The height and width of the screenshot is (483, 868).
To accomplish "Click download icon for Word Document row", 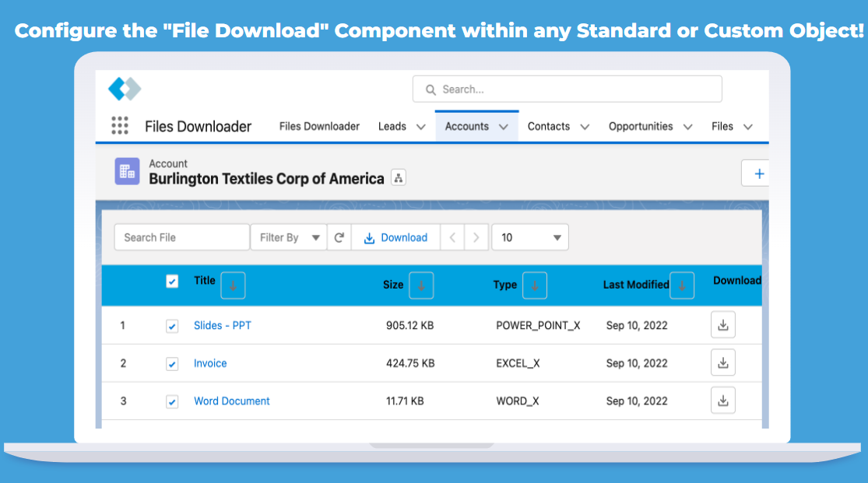I will tap(722, 401).
